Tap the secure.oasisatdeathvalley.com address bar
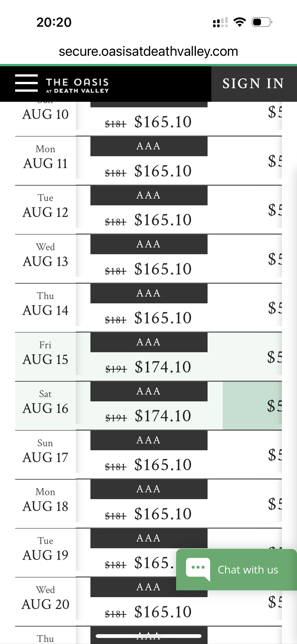Screen dimensions: 297x644 (x=148, y=51)
